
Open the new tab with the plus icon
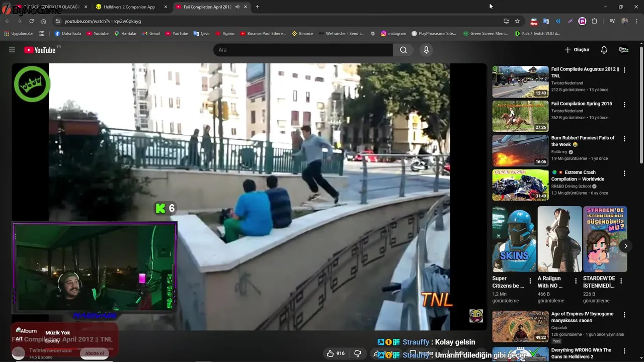coord(258,7)
